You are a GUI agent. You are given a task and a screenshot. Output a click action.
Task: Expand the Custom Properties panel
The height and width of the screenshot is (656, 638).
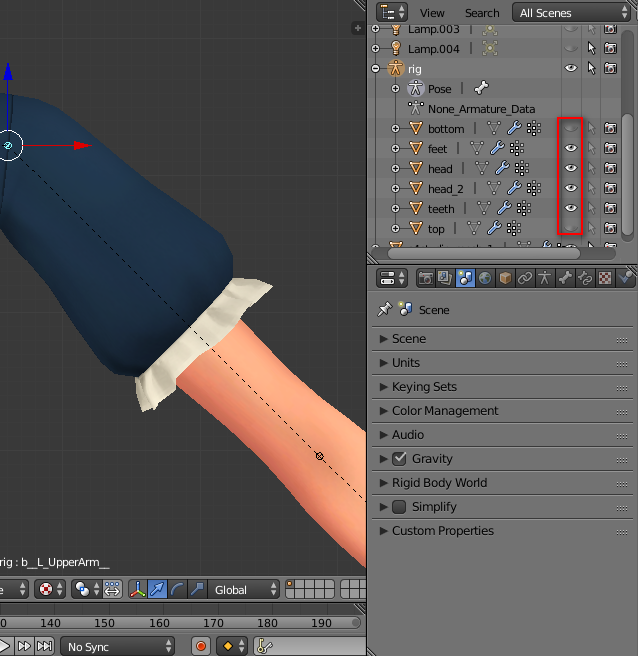[502, 531]
